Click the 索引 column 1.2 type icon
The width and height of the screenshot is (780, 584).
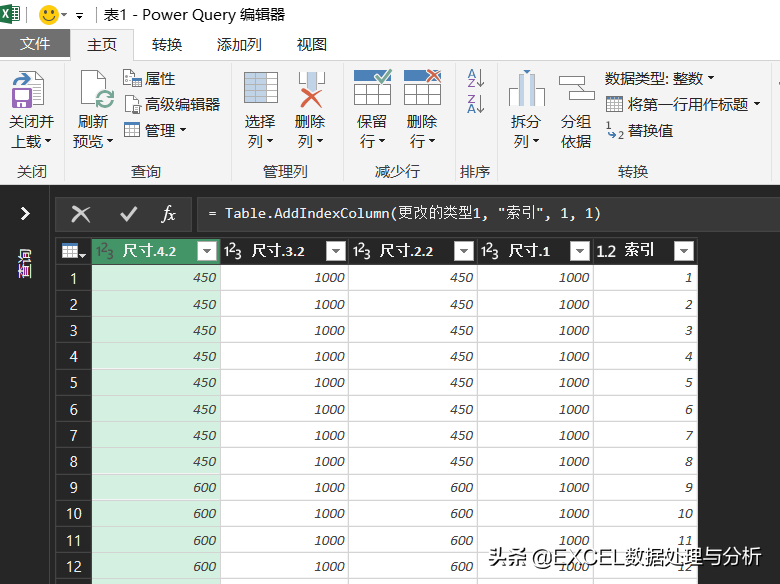pyautogui.click(x=606, y=251)
